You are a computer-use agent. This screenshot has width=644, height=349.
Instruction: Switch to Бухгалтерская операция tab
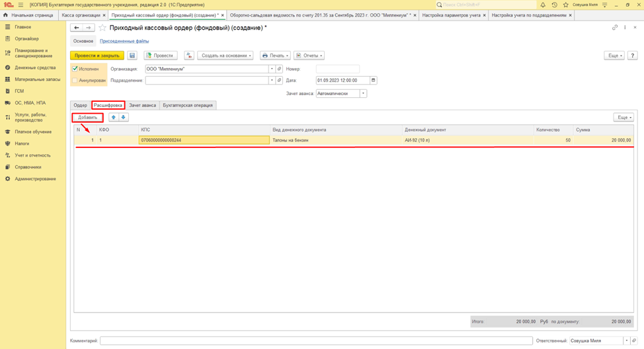pos(188,106)
